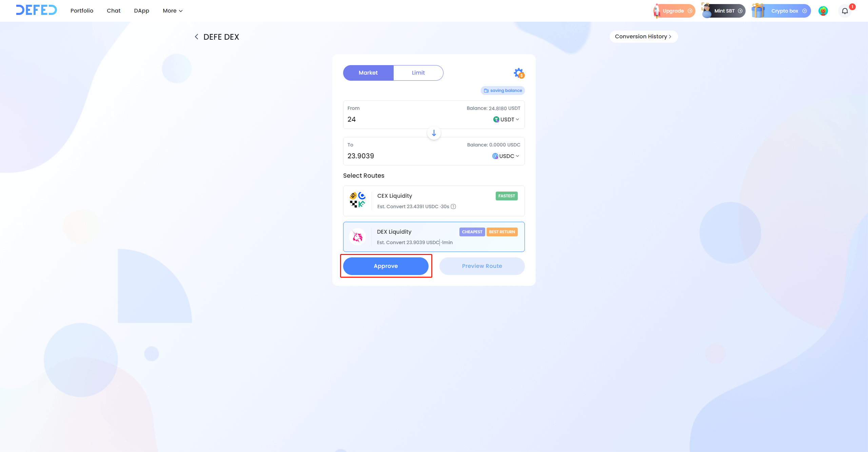The image size is (868, 452).
Task: Go to the Chat page
Action: coord(114,11)
